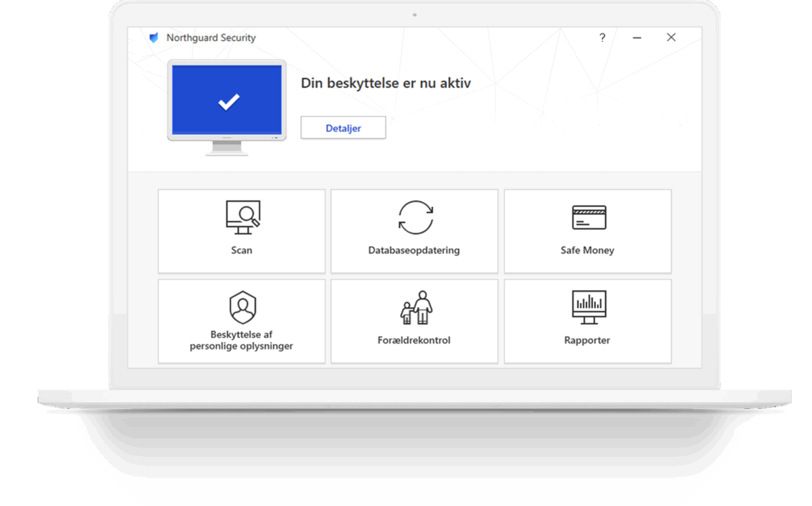Click the Databaseopdatering circular arrows icon
This screenshot has height=506, width=812.
[x=416, y=217]
